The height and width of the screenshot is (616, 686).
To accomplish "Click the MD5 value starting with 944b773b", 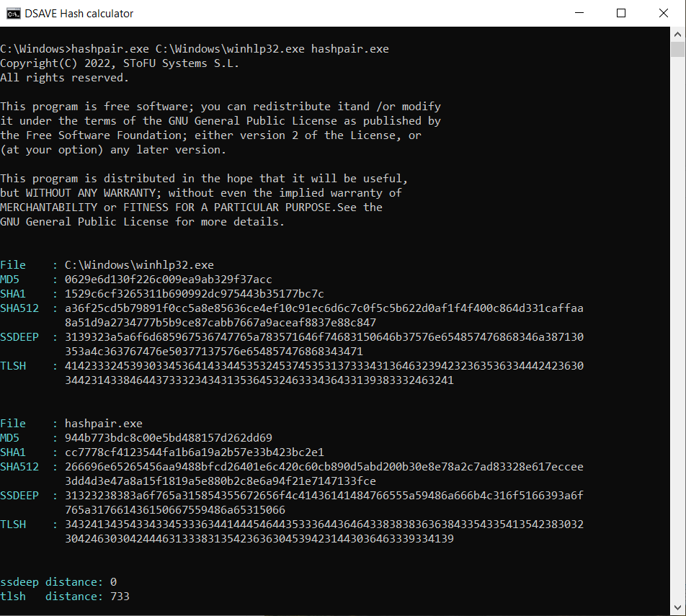I will click(168, 438).
